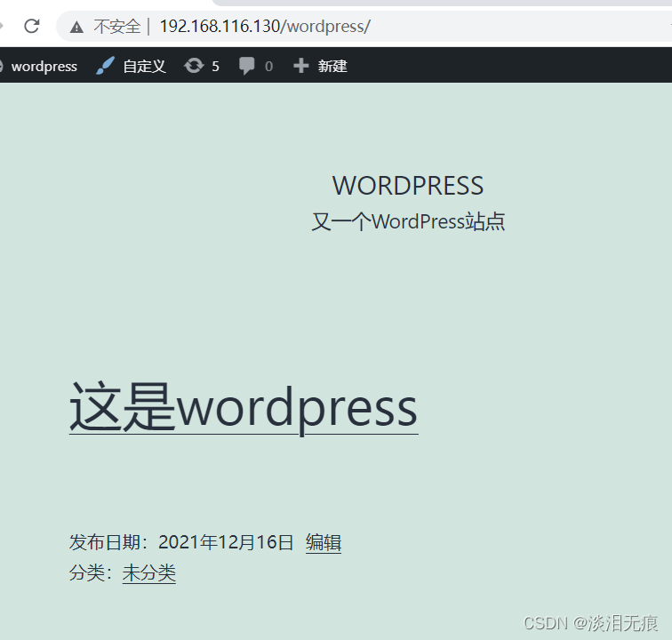This screenshot has height=640, width=672.
Task: Reload the page with the refresh icon
Action: click(32, 26)
